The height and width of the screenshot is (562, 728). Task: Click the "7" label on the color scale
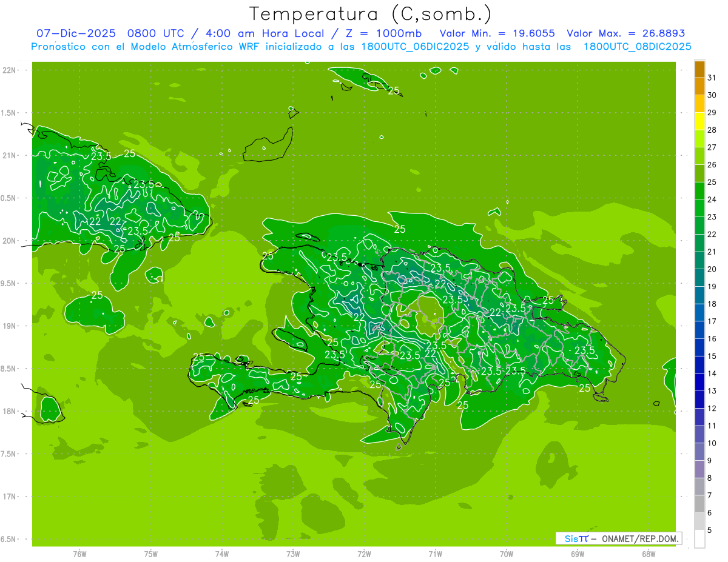point(710,496)
